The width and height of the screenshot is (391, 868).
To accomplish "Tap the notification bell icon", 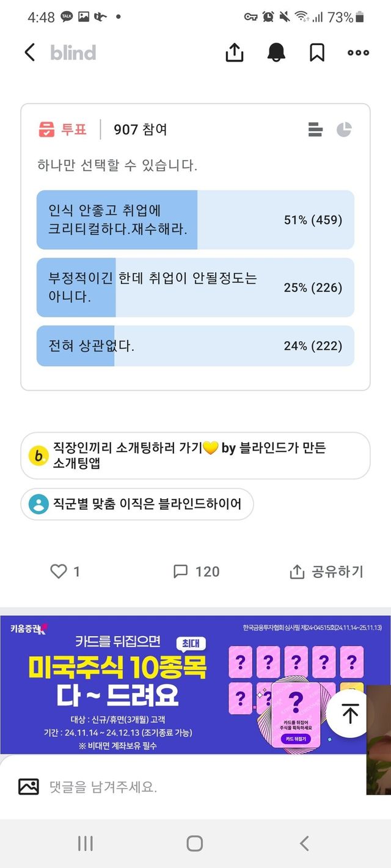I will point(276,53).
